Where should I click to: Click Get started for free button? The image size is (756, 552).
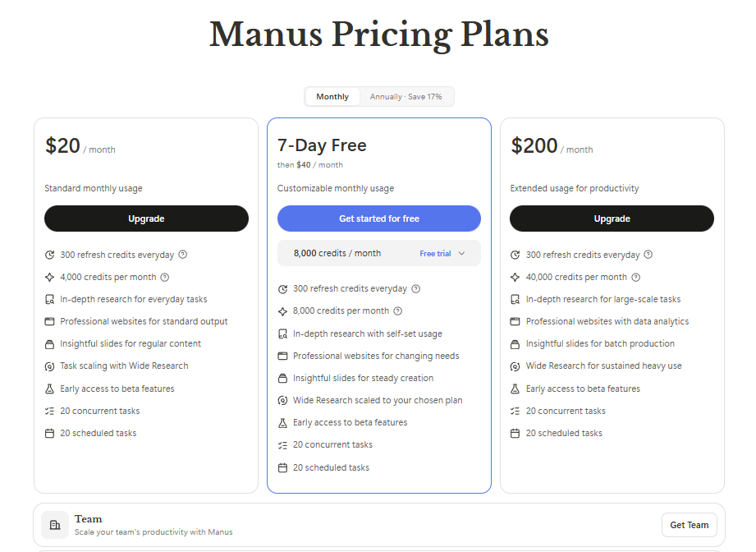tap(379, 218)
